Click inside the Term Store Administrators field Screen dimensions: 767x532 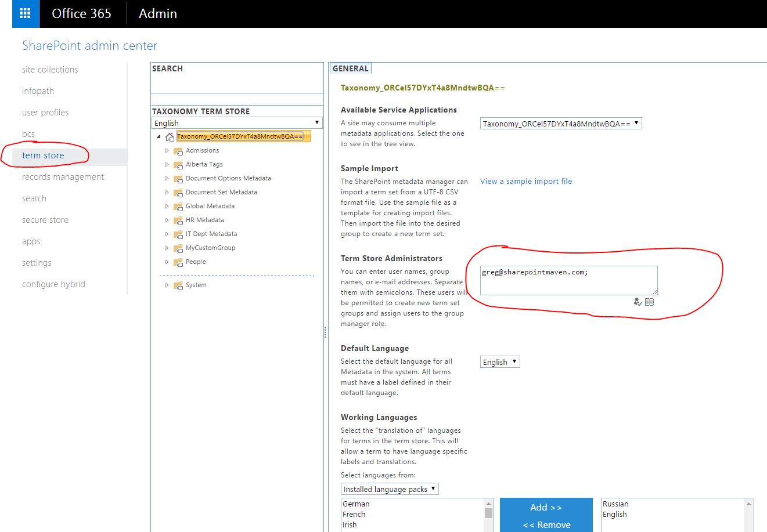(x=568, y=280)
